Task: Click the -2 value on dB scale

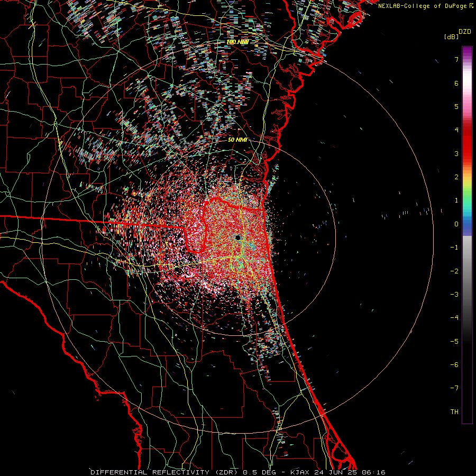Action: (x=454, y=271)
